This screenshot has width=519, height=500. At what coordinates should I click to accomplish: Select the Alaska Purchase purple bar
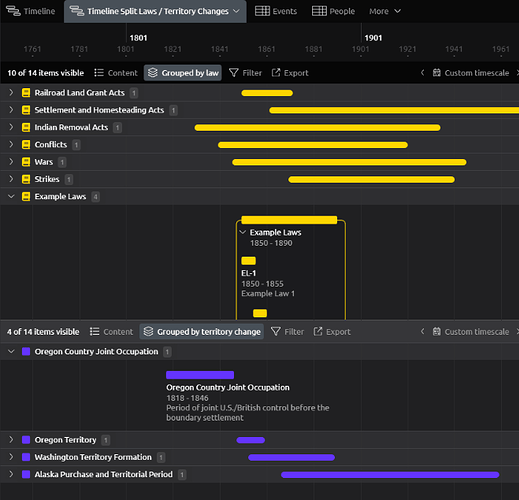pyautogui.click(x=390, y=475)
